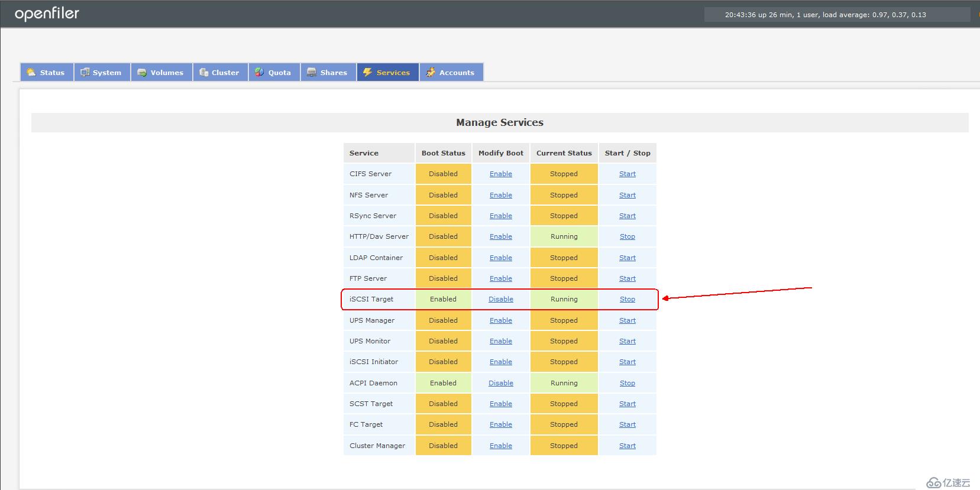Start the FTP Server service
The width and height of the screenshot is (980, 490).
point(628,278)
